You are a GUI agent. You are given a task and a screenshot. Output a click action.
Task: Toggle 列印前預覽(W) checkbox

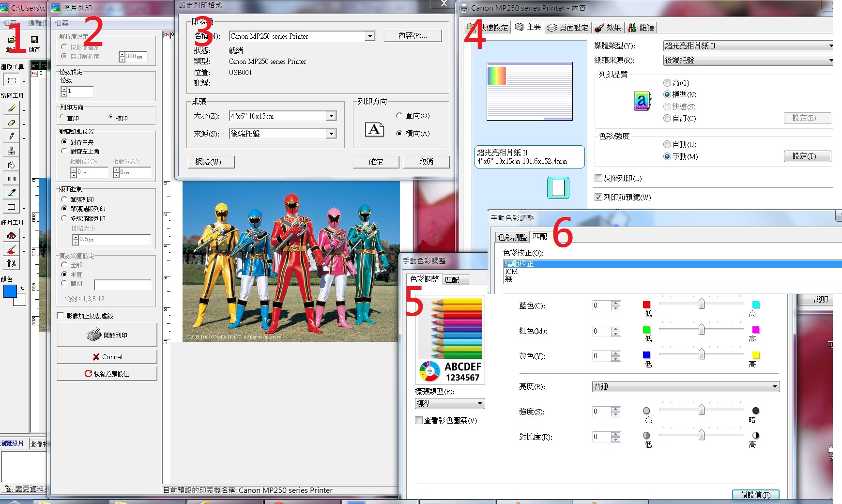coord(598,197)
